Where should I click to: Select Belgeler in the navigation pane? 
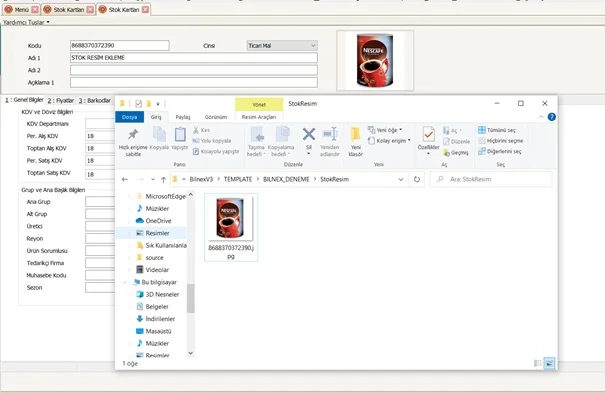coord(157,307)
